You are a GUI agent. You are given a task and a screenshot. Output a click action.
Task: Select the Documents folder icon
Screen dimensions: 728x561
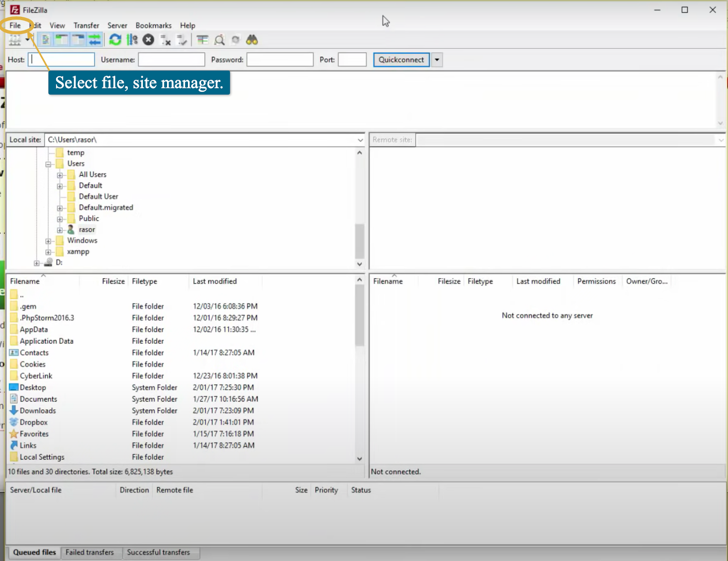click(14, 399)
